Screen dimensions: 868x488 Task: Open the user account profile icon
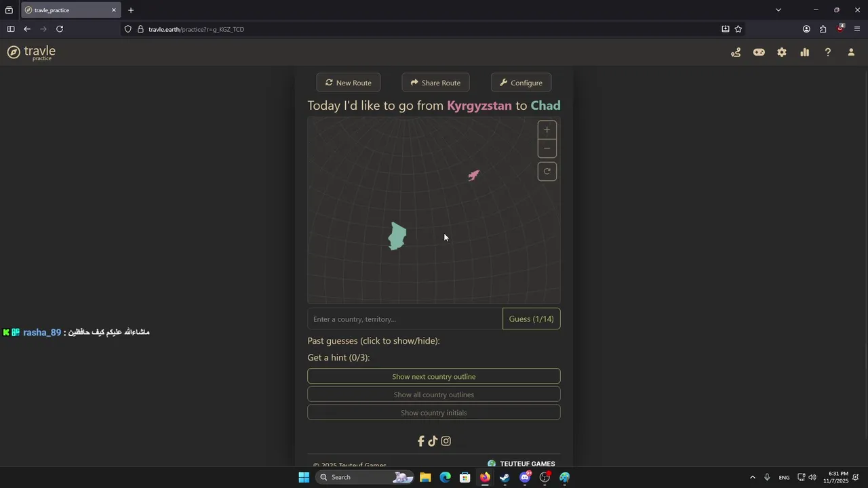click(x=851, y=52)
